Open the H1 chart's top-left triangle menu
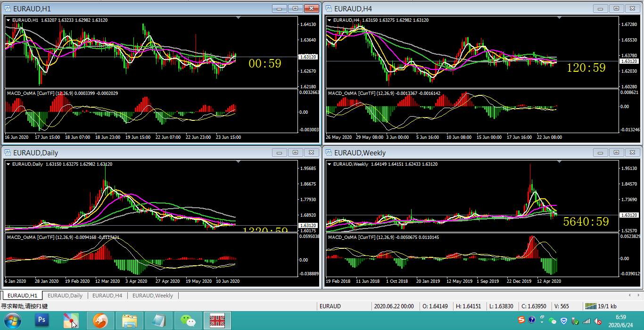The width and height of the screenshot is (644, 330). (x=8, y=20)
